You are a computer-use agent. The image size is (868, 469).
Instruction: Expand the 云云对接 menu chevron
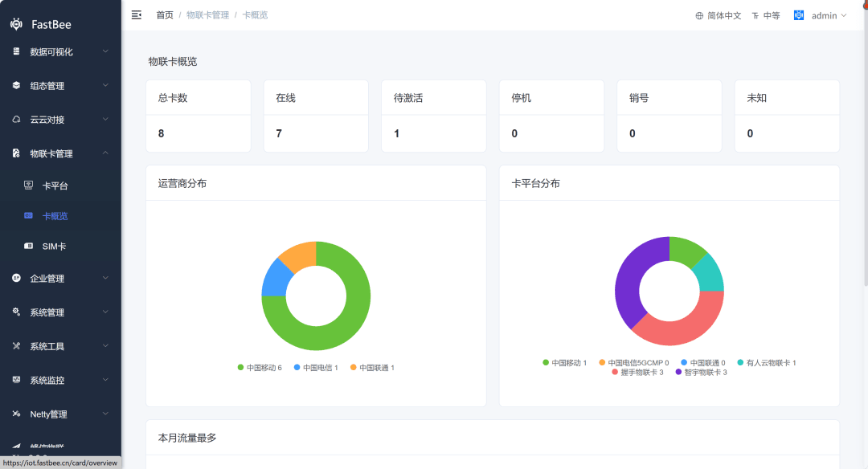pos(105,118)
